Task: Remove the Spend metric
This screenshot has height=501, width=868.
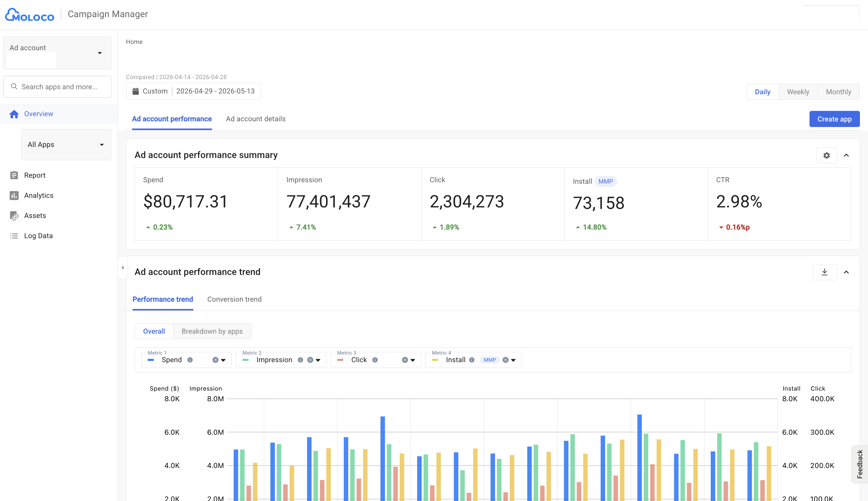Action: (x=215, y=360)
